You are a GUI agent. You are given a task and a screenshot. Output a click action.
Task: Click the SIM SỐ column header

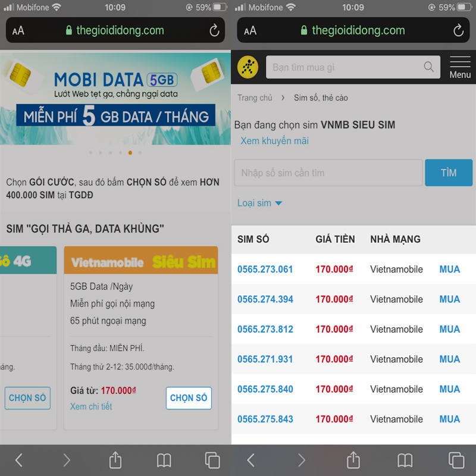pyautogui.click(x=253, y=239)
